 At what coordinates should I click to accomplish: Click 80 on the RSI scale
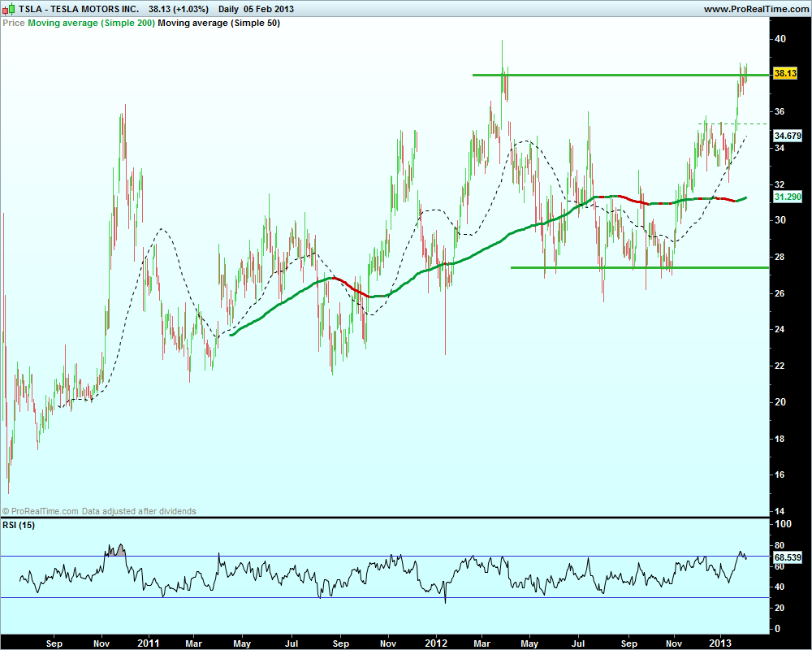click(780, 545)
